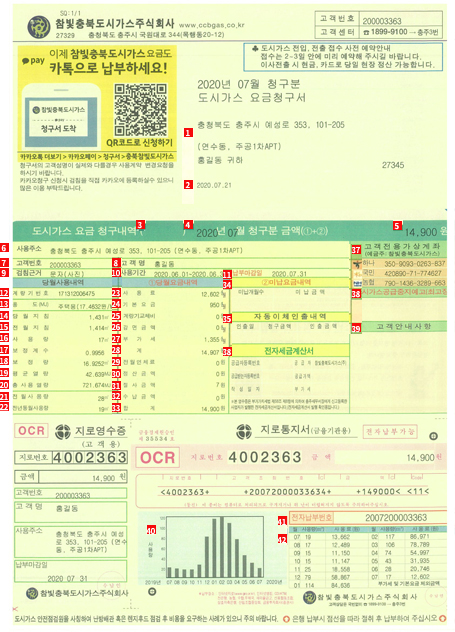Click the giro logo beside 지로통지서
The image size is (455, 632).
pyautogui.click(x=243, y=431)
